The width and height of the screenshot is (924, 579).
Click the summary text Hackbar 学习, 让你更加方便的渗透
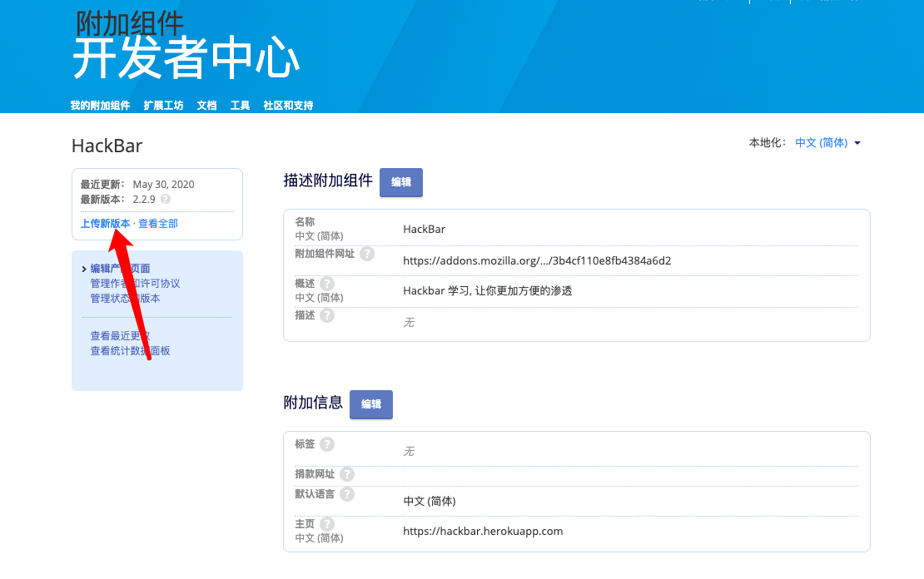pos(487,291)
